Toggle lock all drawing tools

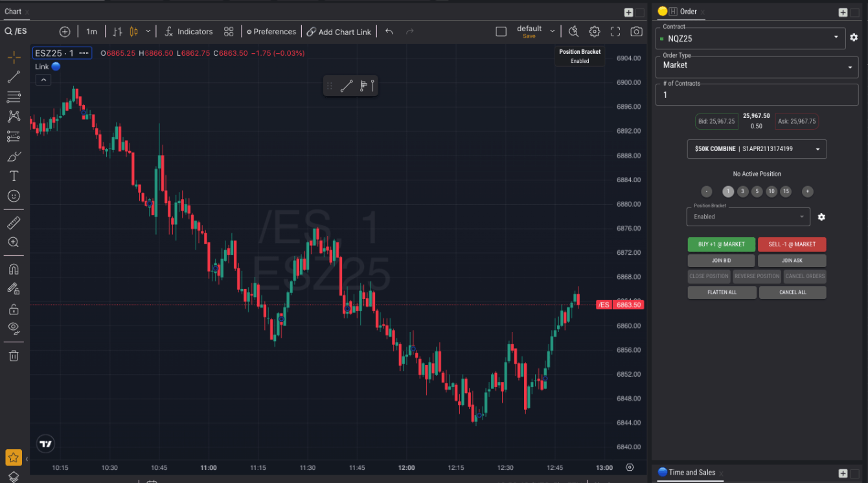pyautogui.click(x=14, y=309)
